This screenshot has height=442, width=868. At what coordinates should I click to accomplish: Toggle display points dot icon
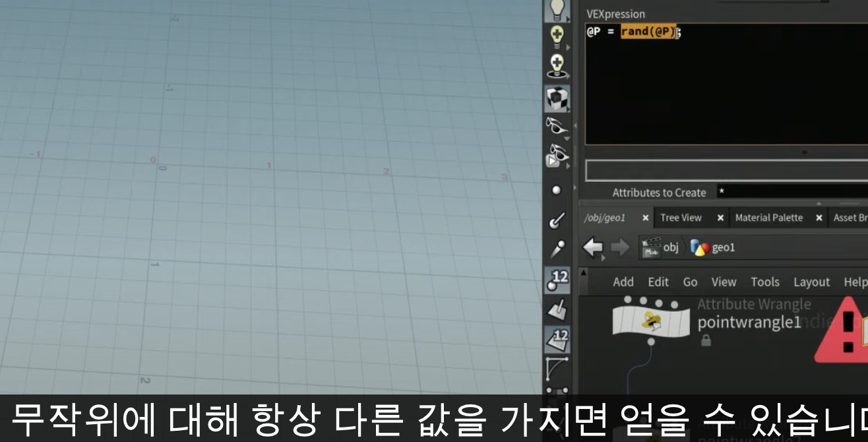pos(557,190)
